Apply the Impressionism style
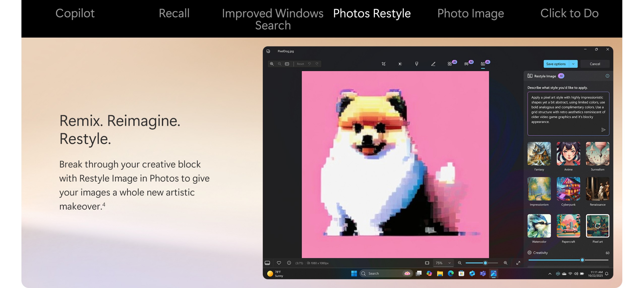644x288 pixels. point(539,189)
